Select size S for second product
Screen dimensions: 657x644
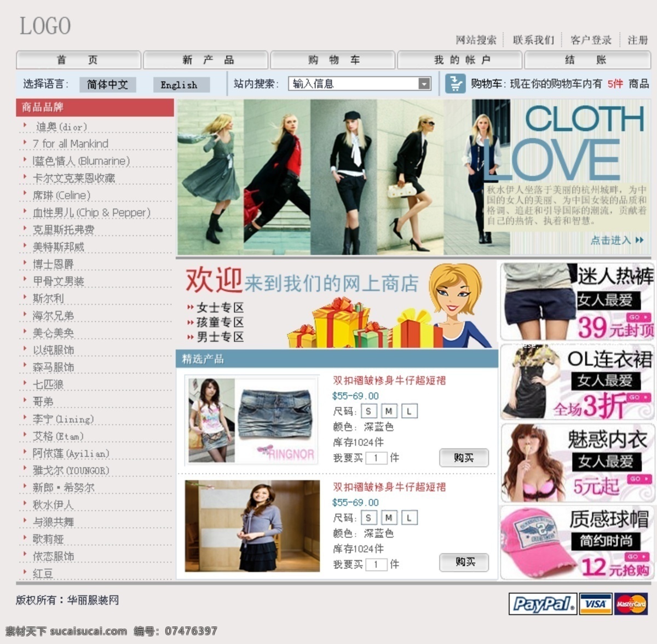368,517
